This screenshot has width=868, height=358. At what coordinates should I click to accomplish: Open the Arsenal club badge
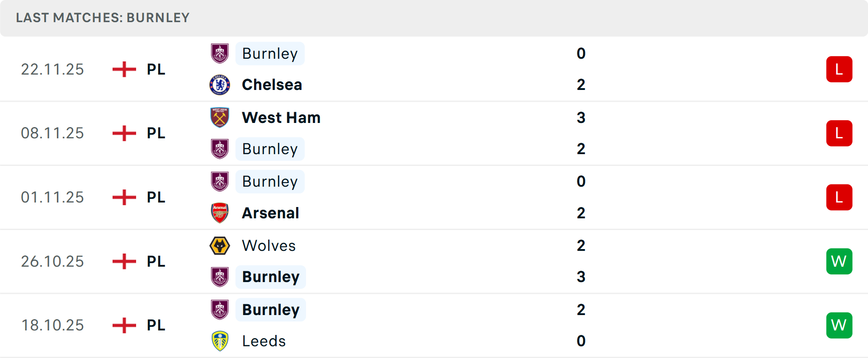point(220,213)
